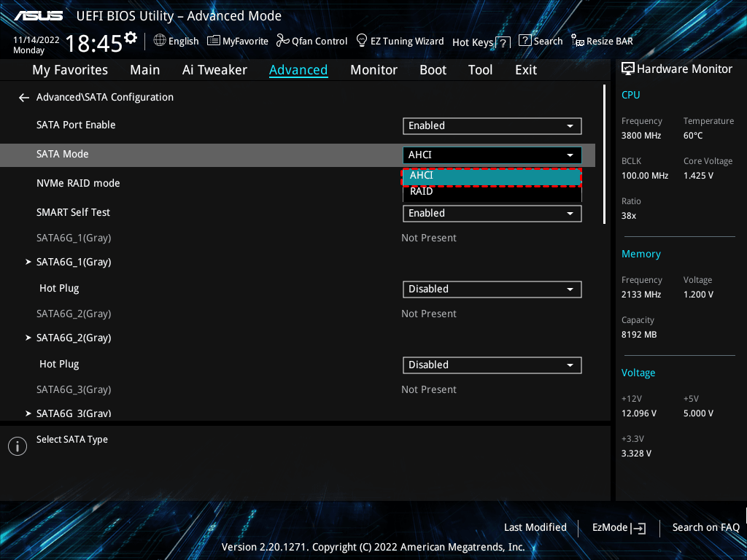Switch to the Ai Tweaker tab

[x=214, y=70]
